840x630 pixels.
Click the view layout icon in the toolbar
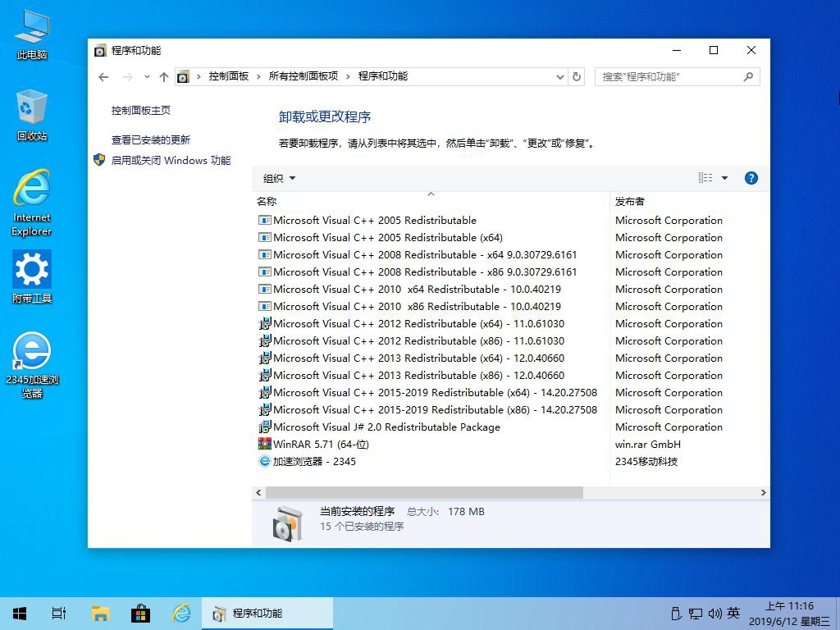tap(705, 178)
